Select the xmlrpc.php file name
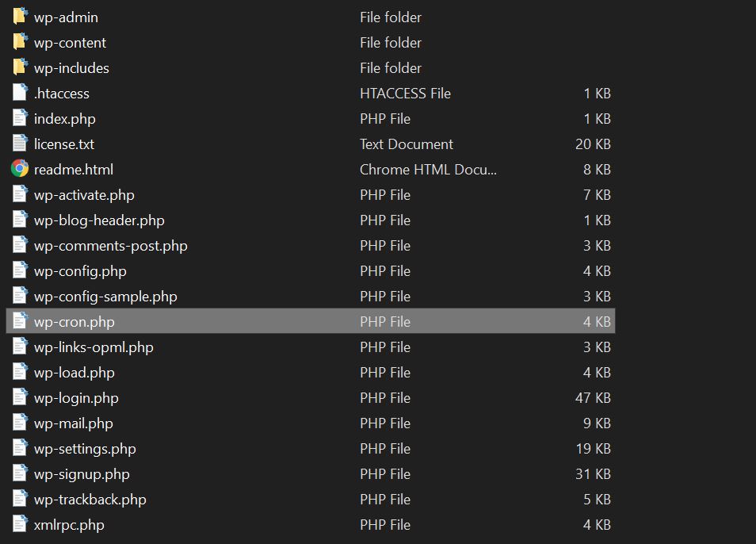This screenshot has height=544, width=756. [69, 525]
